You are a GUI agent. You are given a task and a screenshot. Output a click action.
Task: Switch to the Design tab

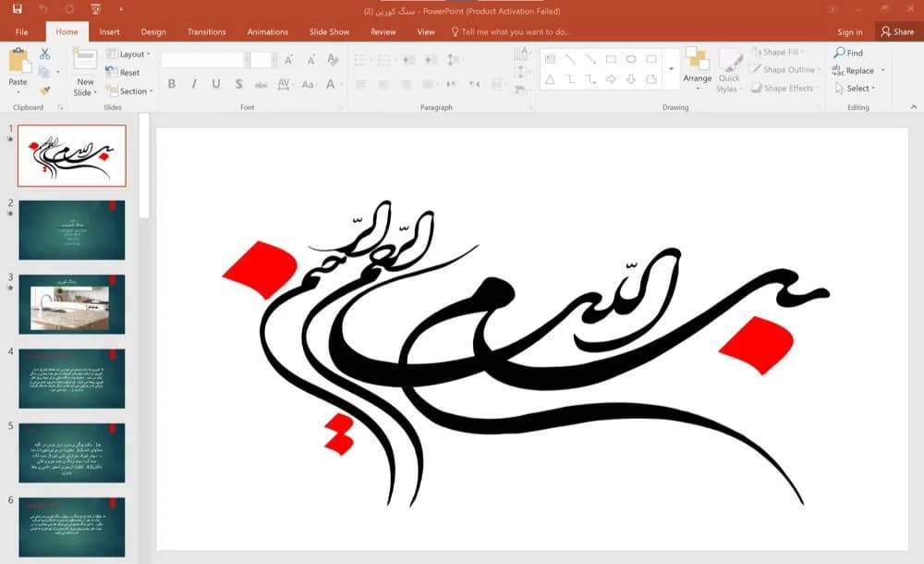click(x=153, y=31)
